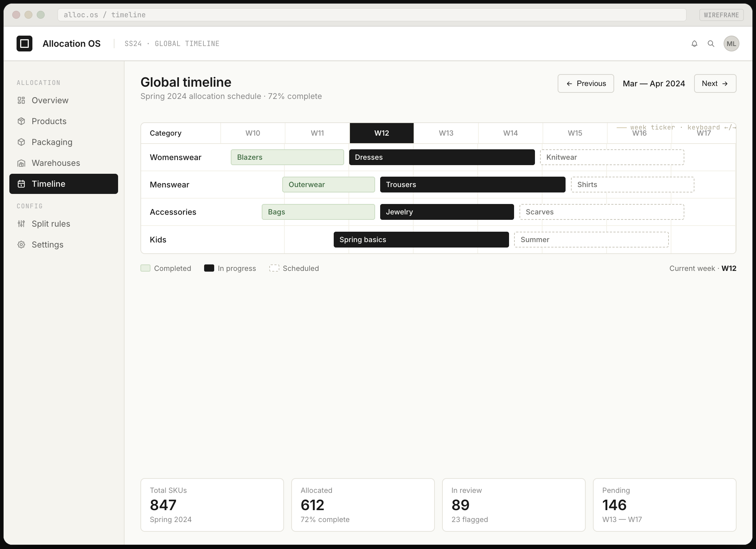Screen dimensions: 756x549
Task: Open the Outerwear completed bar
Action: pos(328,185)
